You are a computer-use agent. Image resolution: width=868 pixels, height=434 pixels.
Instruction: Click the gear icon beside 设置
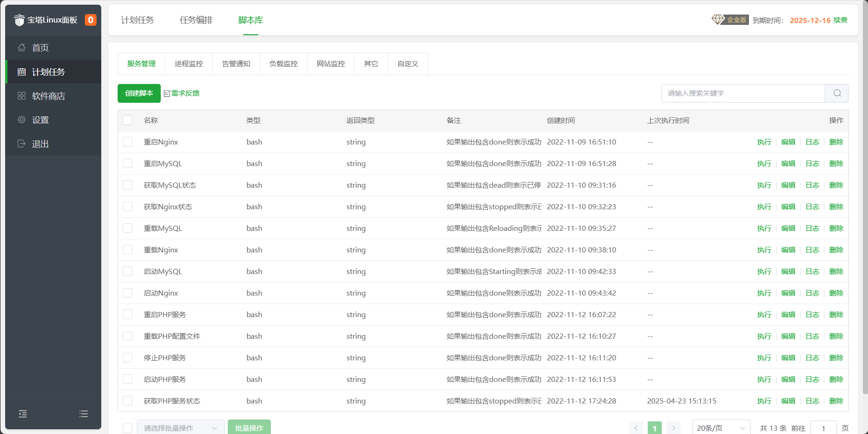point(22,120)
